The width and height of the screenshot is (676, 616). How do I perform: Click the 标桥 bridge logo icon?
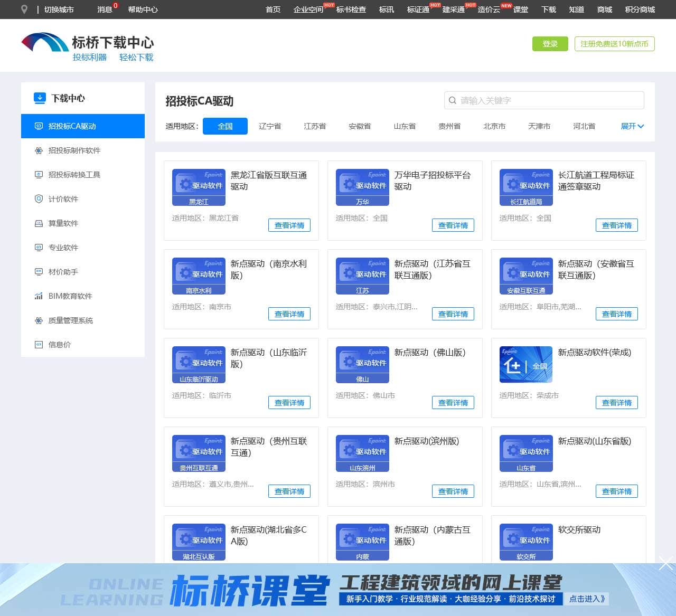[45, 42]
